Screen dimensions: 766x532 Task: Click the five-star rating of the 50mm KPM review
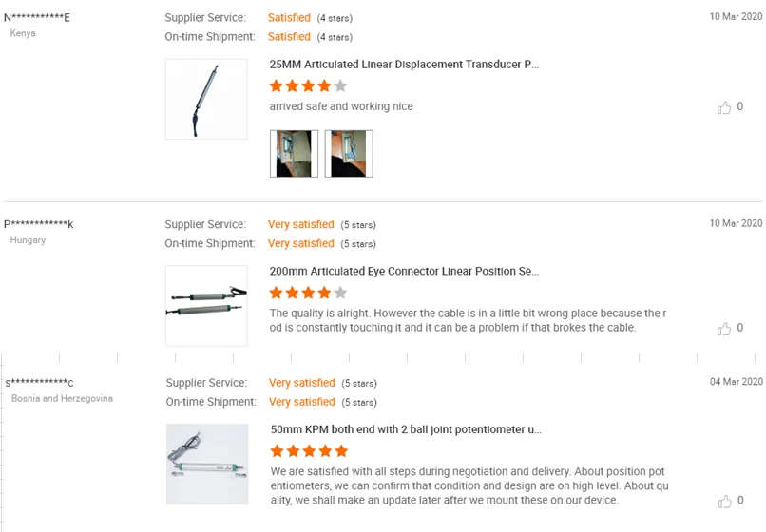click(309, 450)
